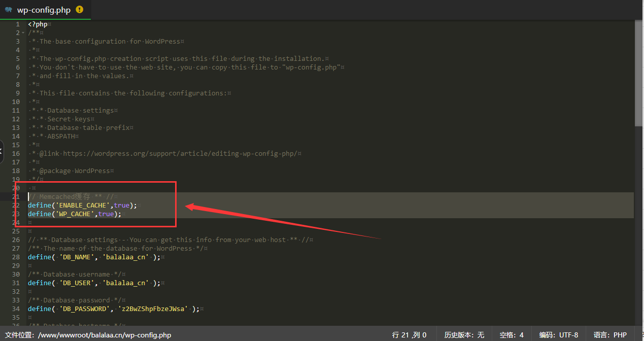Click line number 28 in the gutter
The height and width of the screenshot is (341, 644).
tap(17, 257)
